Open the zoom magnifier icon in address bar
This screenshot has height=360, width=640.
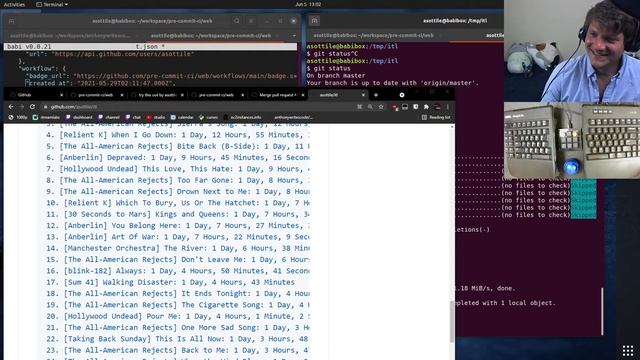coord(370,107)
